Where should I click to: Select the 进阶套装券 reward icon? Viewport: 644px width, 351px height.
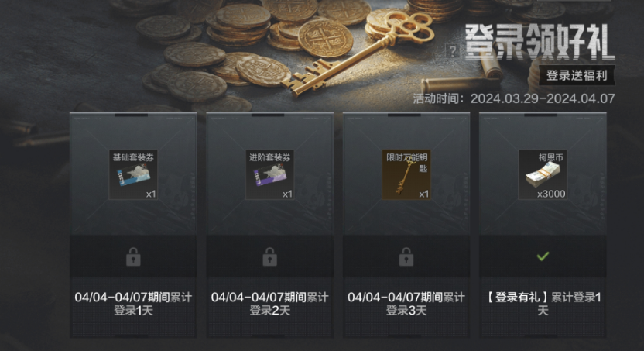coord(269,174)
